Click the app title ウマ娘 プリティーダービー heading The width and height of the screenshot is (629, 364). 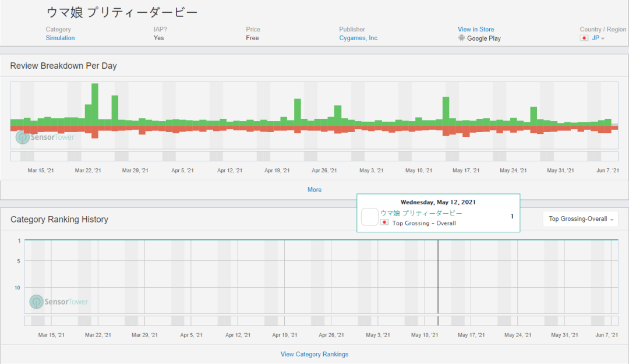pos(122,12)
